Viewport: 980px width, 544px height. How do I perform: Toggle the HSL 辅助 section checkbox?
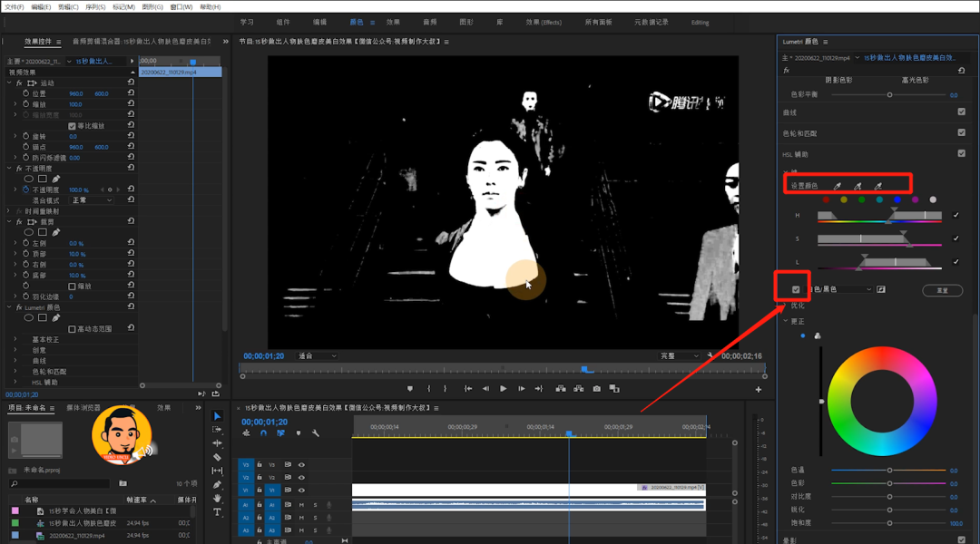pyautogui.click(x=961, y=153)
